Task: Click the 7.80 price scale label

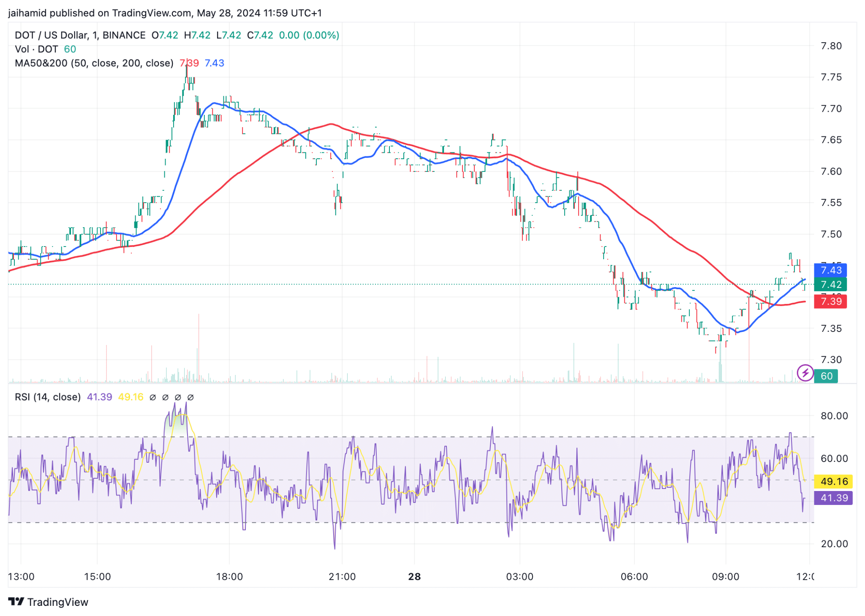Action: click(831, 46)
